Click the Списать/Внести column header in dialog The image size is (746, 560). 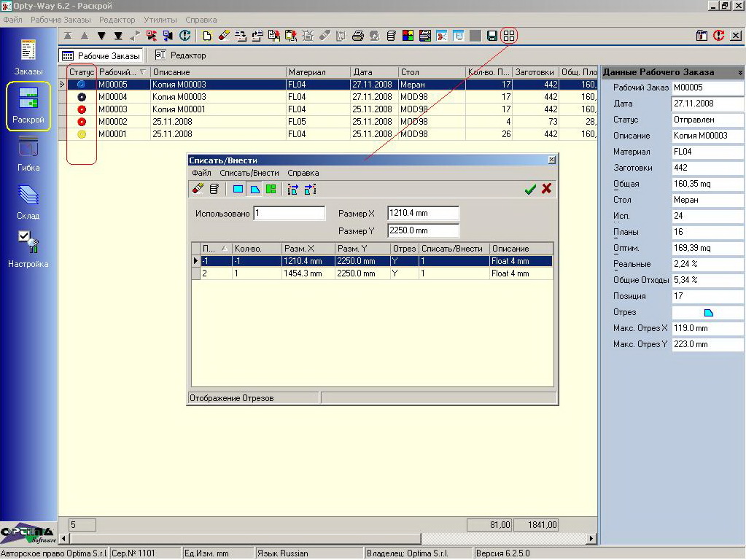coord(454,249)
